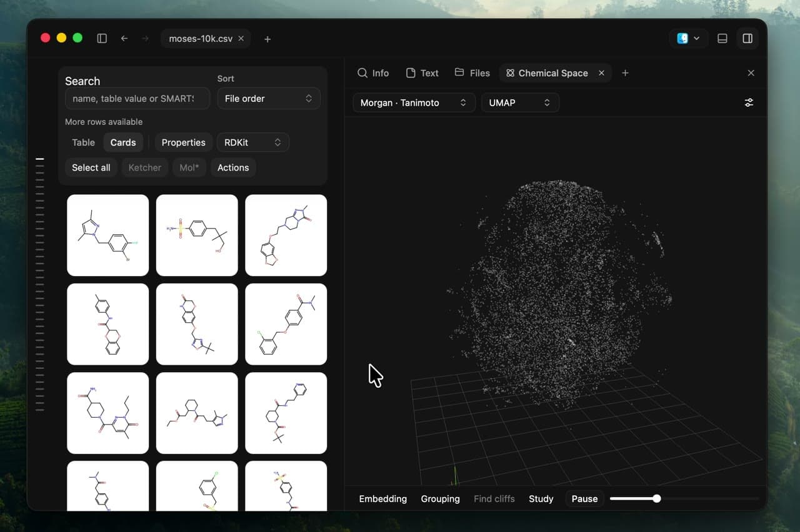Open the Files tab
This screenshot has height=532, width=800.
pyautogui.click(x=472, y=73)
